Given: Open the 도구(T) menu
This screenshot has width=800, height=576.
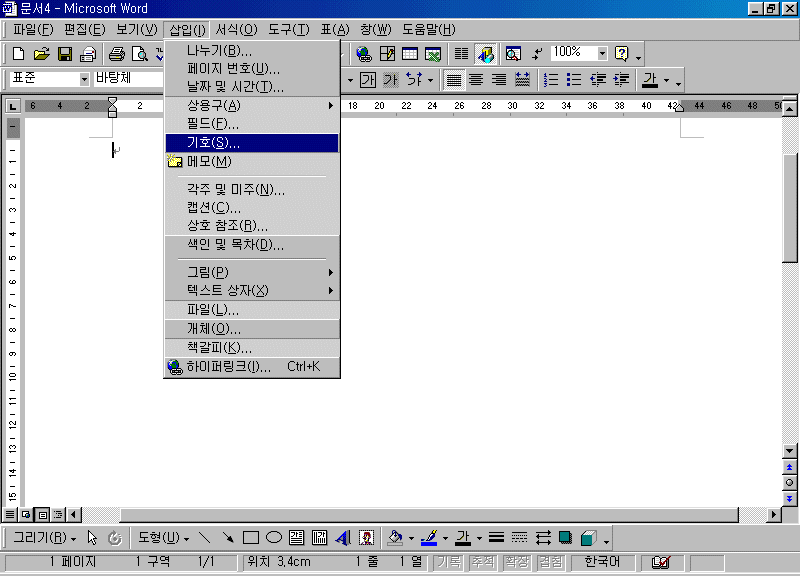Looking at the screenshot, I should point(289,30).
